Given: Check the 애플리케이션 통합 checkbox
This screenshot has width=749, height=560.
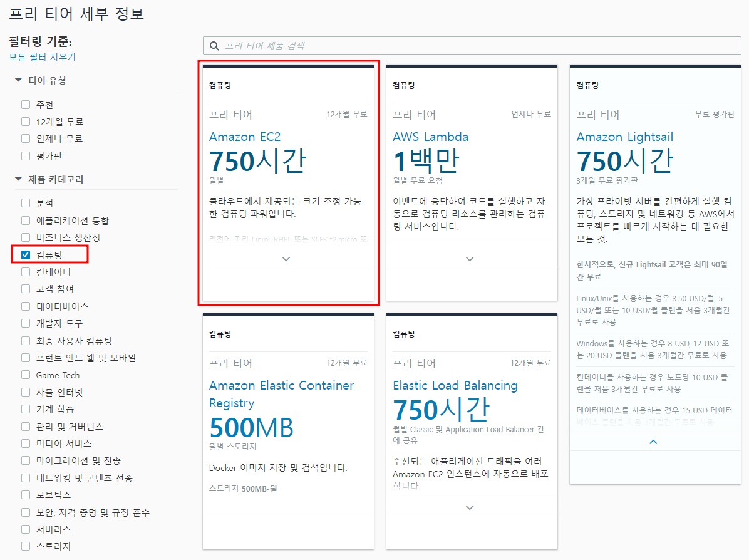Looking at the screenshot, I should [26, 220].
